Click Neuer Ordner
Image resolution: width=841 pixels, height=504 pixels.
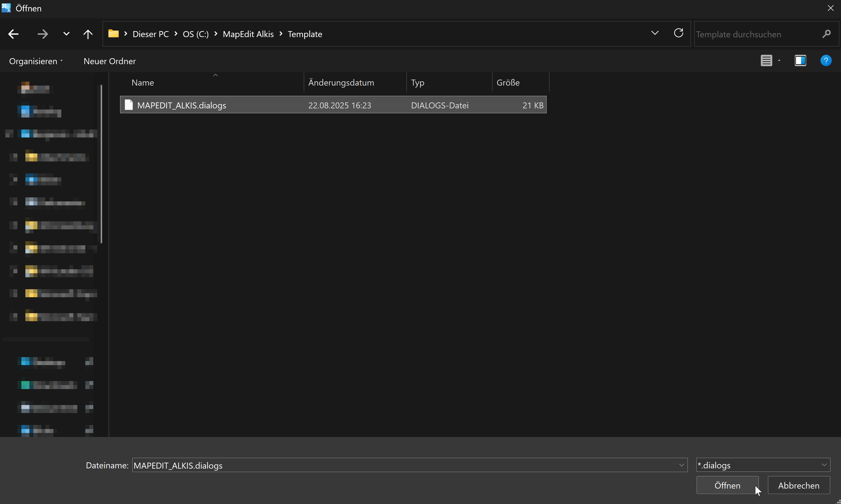click(x=109, y=61)
